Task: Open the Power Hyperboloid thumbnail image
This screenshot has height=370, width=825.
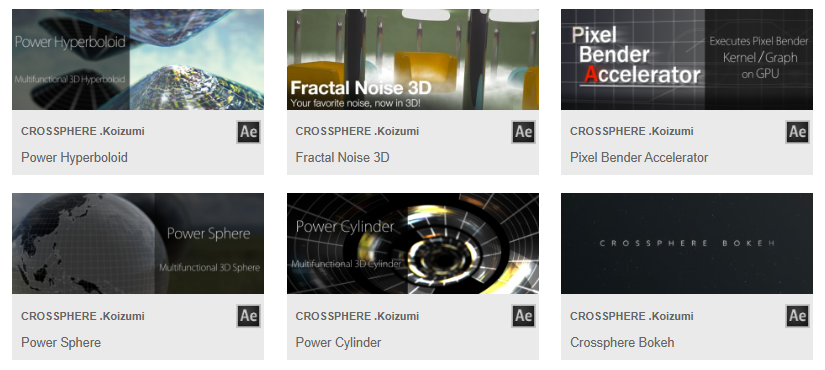Action: click(138, 59)
